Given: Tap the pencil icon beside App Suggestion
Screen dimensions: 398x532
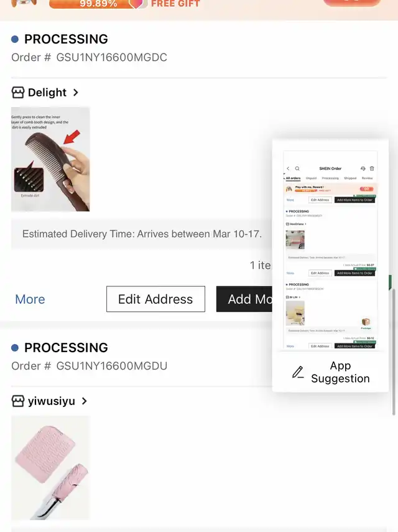Looking at the screenshot, I should (298, 372).
